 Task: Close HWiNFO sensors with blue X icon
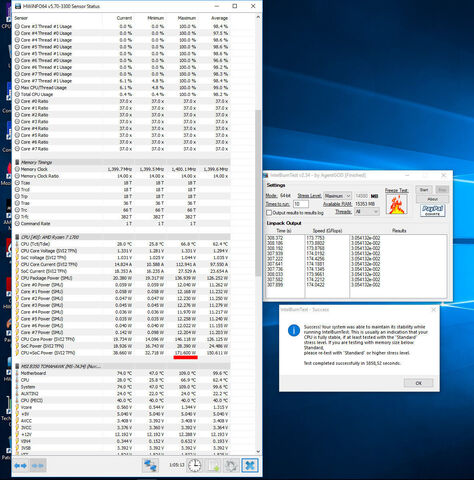pos(250,465)
